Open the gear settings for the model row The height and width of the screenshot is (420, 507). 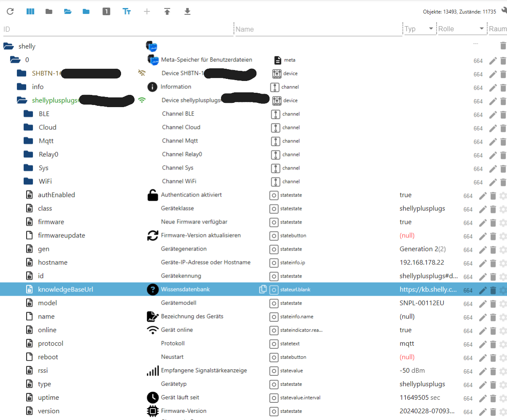point(503,304)
